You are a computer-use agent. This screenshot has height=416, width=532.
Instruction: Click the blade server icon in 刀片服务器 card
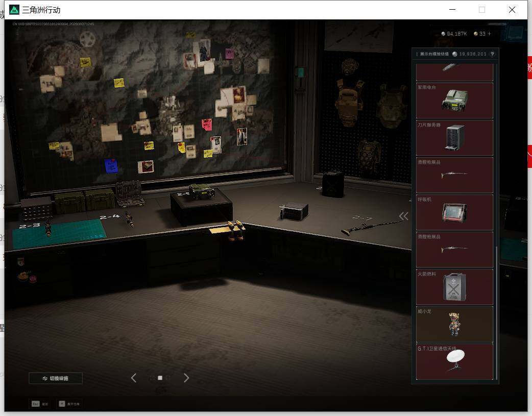click(454, 138)
